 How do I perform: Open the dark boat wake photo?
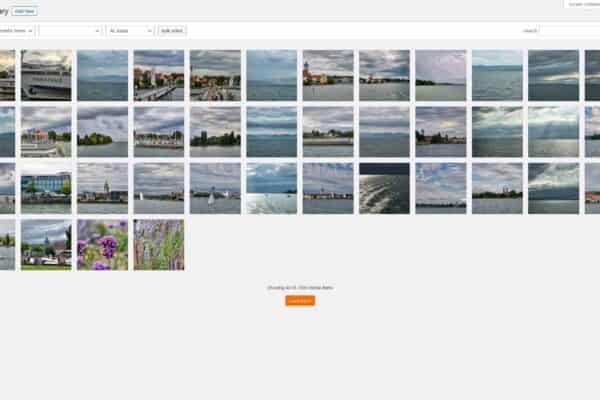(384, 188)
